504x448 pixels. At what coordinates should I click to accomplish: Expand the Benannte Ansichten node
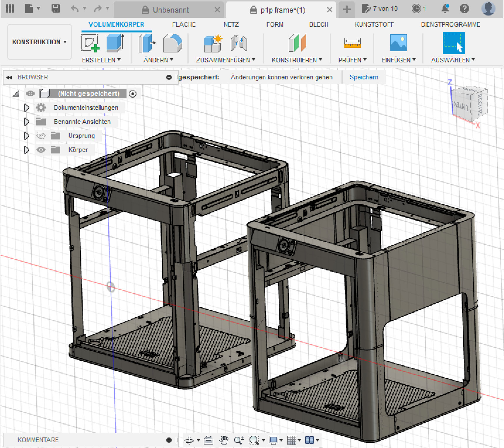pos(26,122)
